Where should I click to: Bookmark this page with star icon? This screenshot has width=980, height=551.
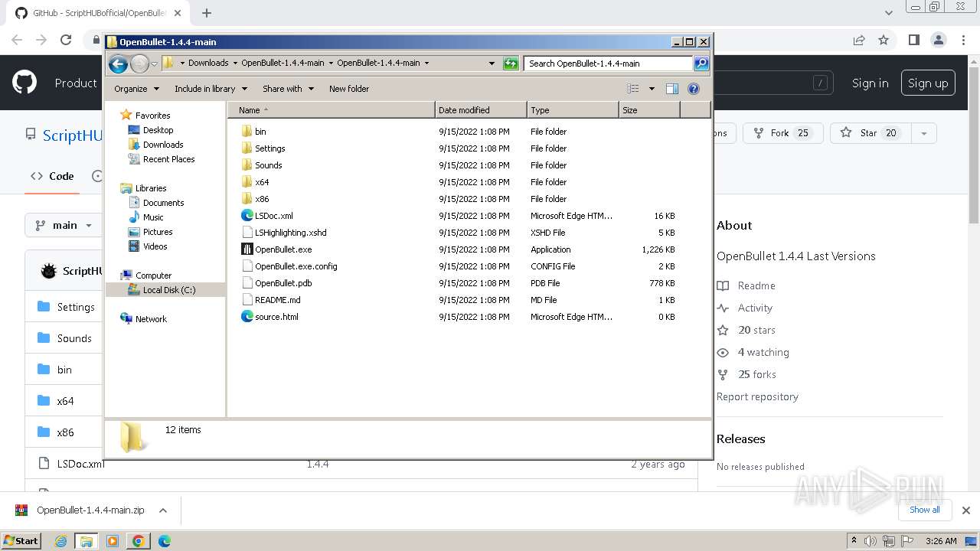point(884,40)
